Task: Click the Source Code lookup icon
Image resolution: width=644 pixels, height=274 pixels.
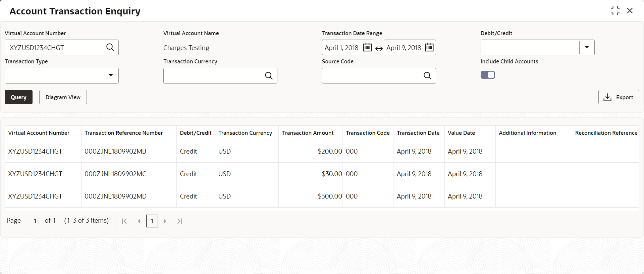Action: click(427, 75)
